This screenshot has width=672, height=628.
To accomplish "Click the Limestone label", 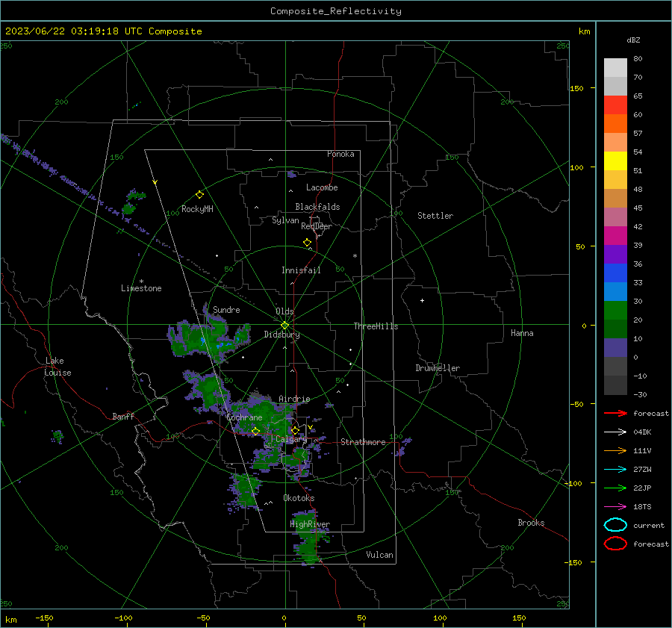I will 141,288.
